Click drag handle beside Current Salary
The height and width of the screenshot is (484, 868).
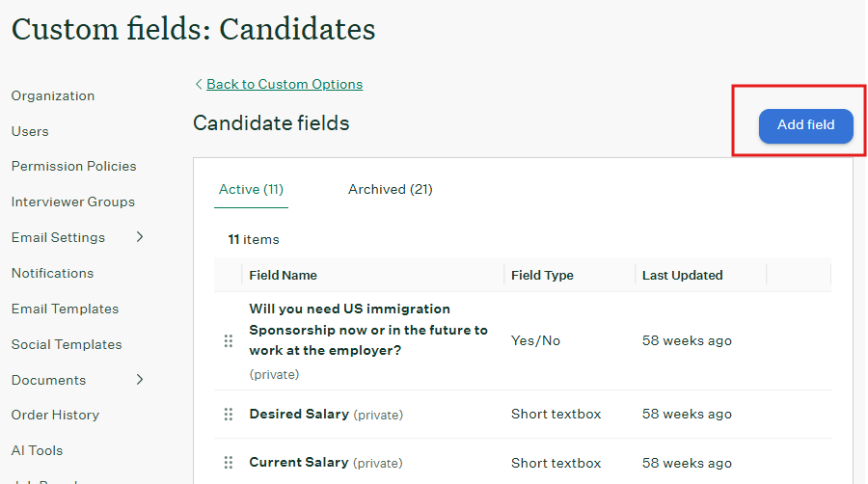229,462
